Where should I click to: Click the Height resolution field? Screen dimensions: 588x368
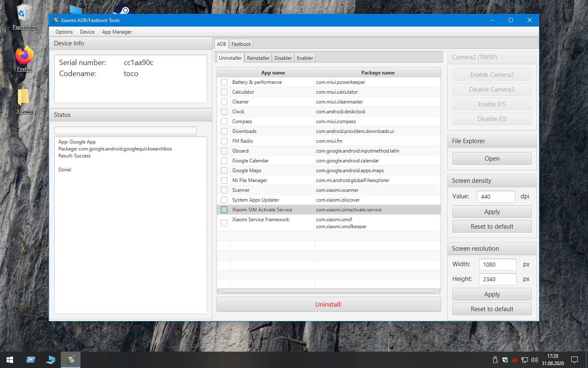click(497, 279)
